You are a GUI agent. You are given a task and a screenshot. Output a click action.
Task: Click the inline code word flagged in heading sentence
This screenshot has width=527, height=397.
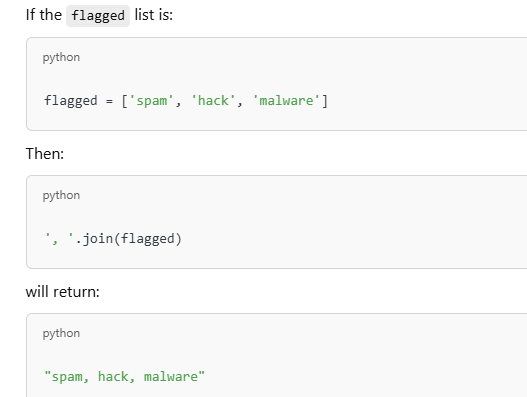98,16
